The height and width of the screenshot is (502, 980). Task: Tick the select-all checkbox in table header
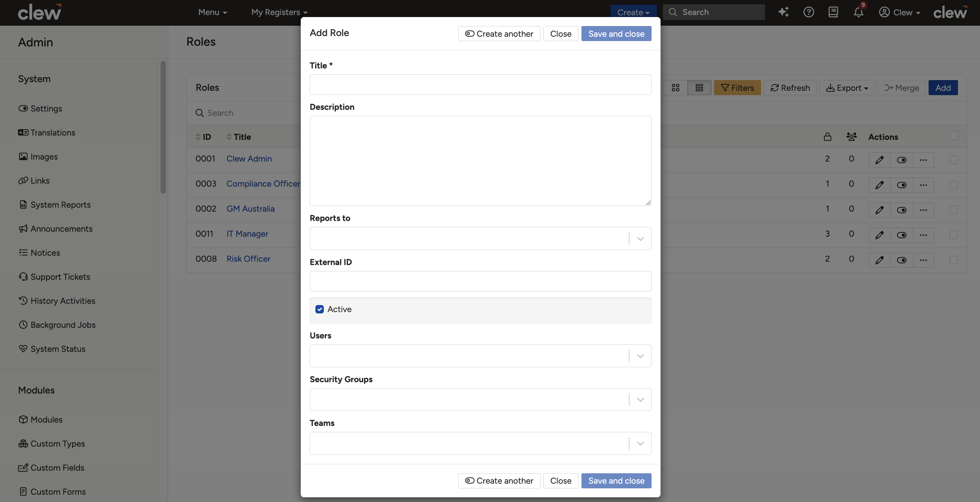(x=953, y=136)
